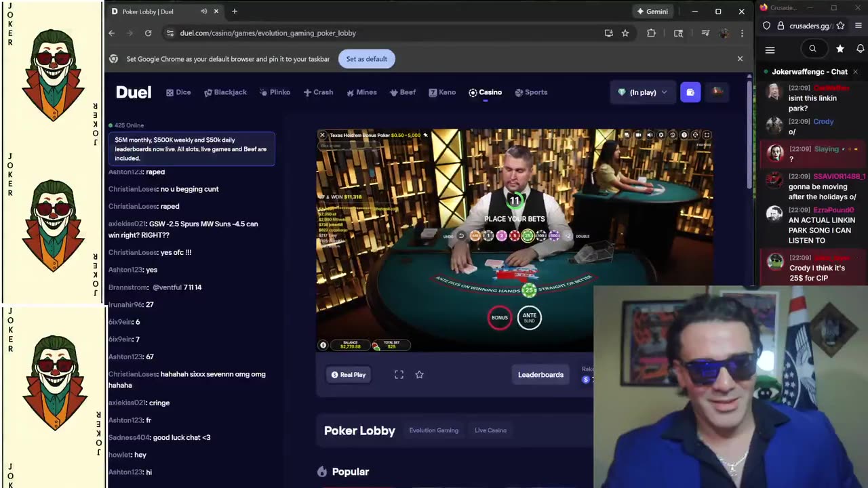Click the BALANCE $2,770.88 display
868x488 pixels.
(x=351, y=344)
